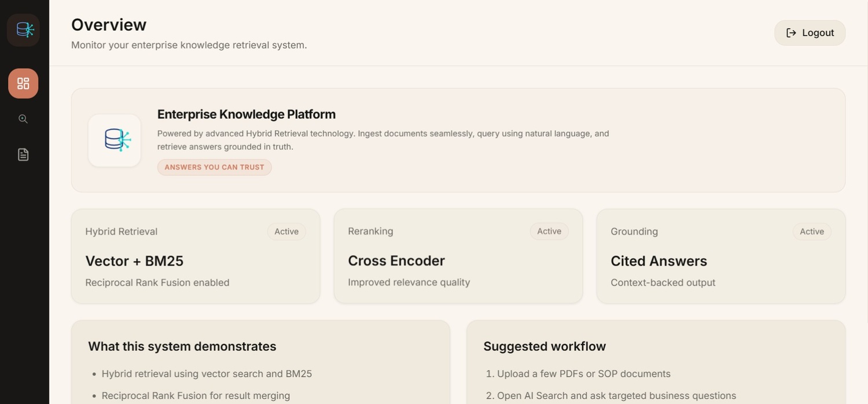Image resolution: width=868 pixels, height=404 pixels.
Task: Click the Enterprise Knowledge Platform heading
Action: [247, 115]
